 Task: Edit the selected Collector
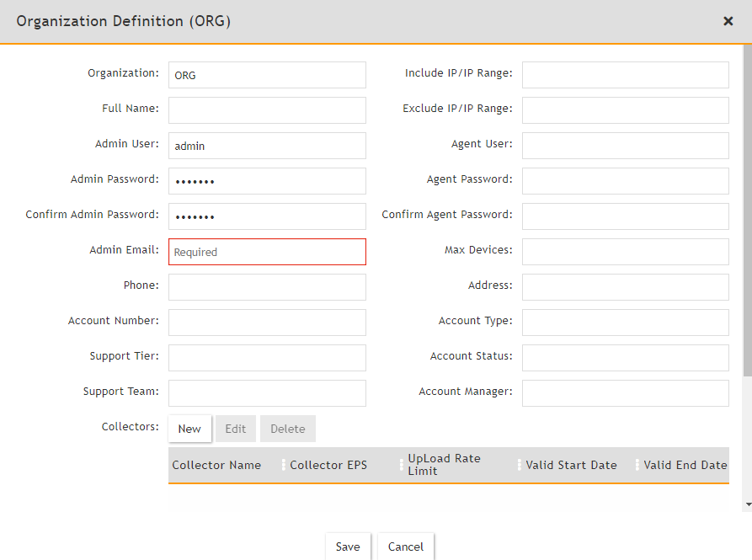[235, 429]
